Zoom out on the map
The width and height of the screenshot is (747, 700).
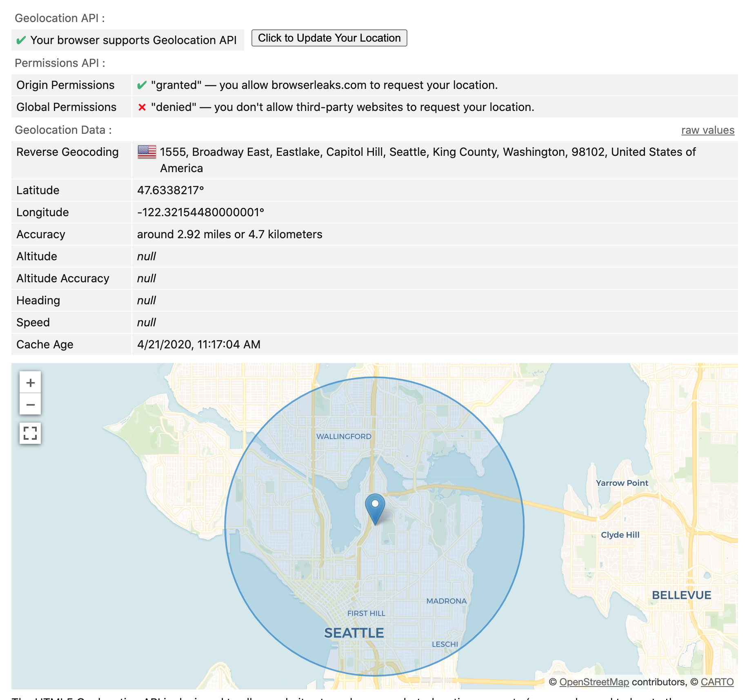click(30, 404)
